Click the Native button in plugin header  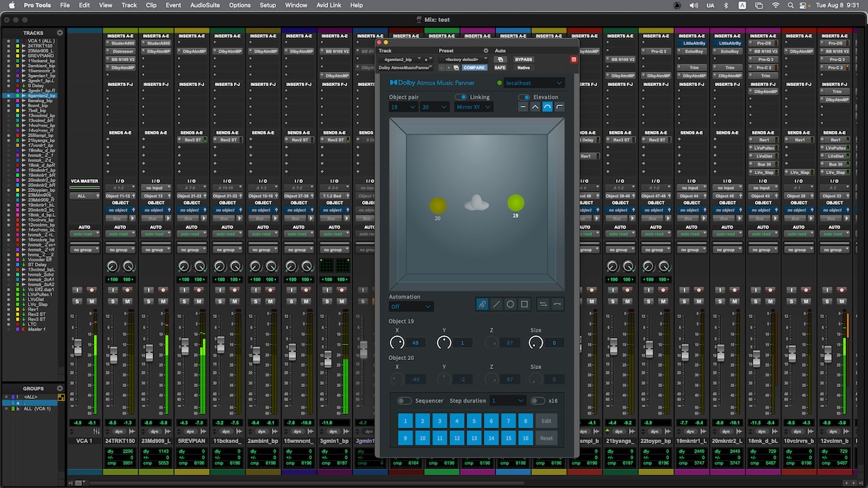[x=524, y=68]
